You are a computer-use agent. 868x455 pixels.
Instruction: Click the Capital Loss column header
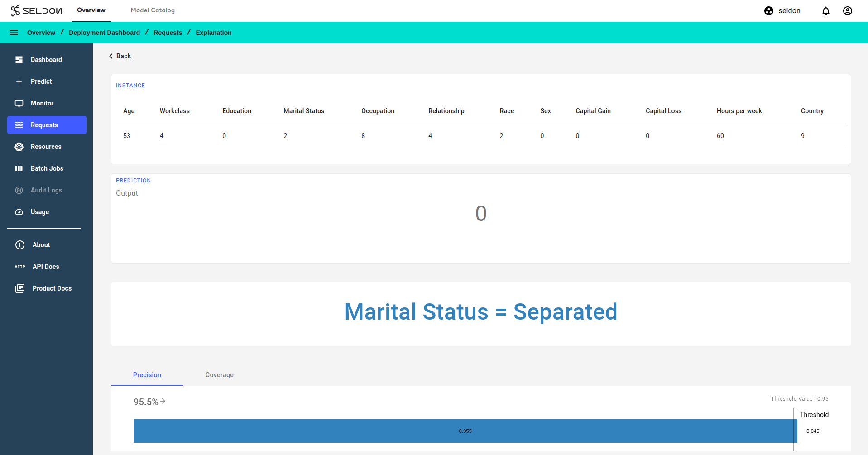coord(663,111)
